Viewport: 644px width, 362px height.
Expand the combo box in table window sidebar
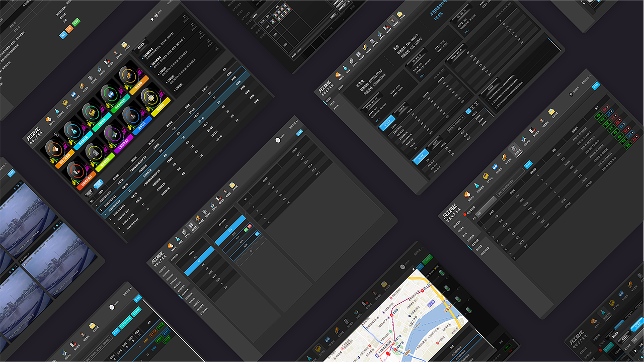(487, 207)
